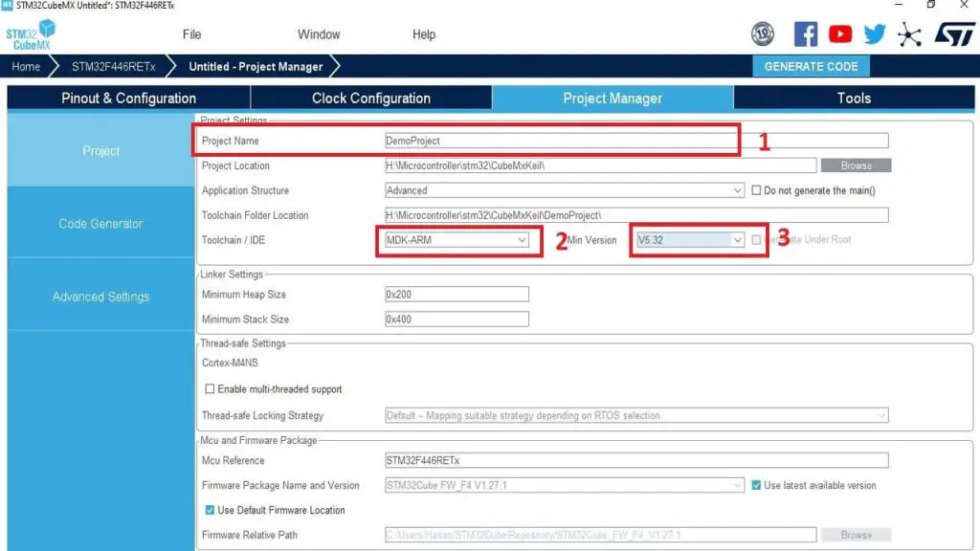Screen dimensions: 980x551
Task: Click the STM32CubeMX logo icon
Action: click(x=31, y=34)
